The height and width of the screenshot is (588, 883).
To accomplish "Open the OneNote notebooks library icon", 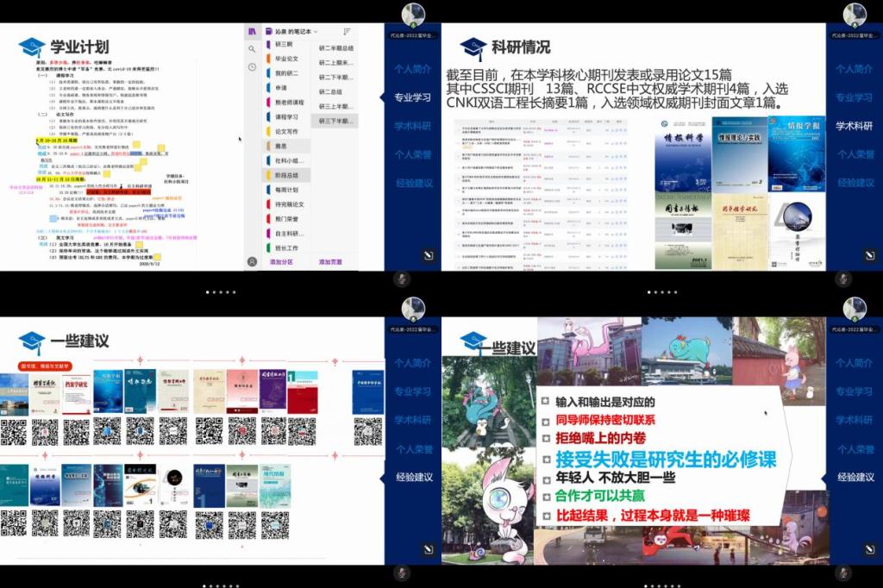I will [252, 31].
